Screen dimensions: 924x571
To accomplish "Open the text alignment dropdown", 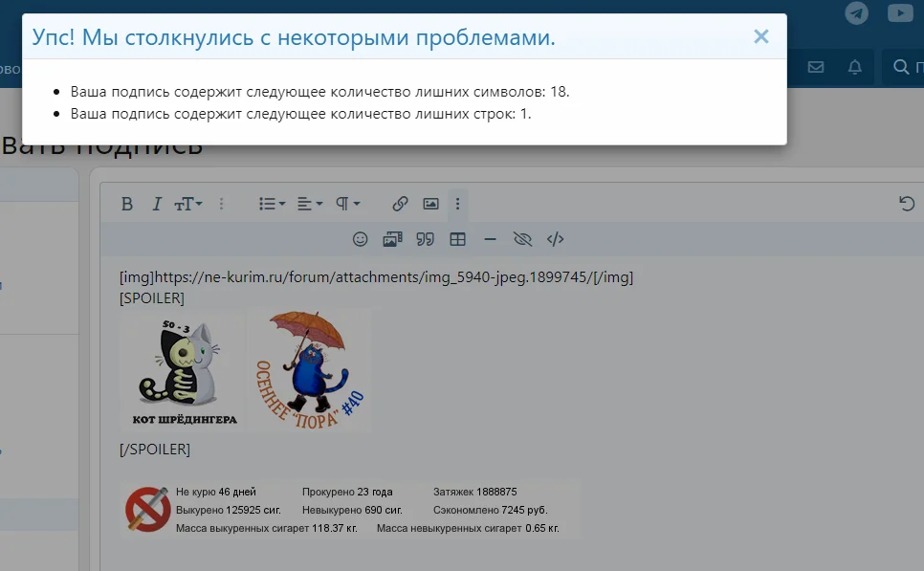I will pos(306,204).
